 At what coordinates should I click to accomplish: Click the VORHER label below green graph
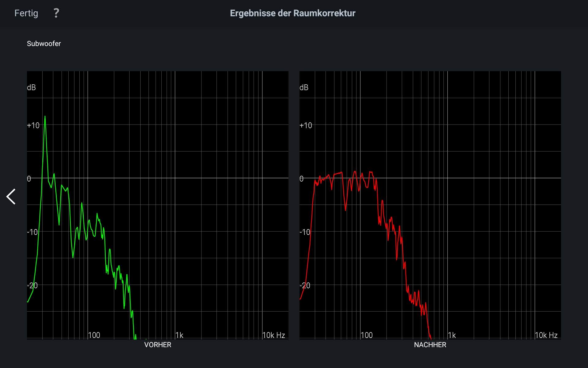[157, 345]
